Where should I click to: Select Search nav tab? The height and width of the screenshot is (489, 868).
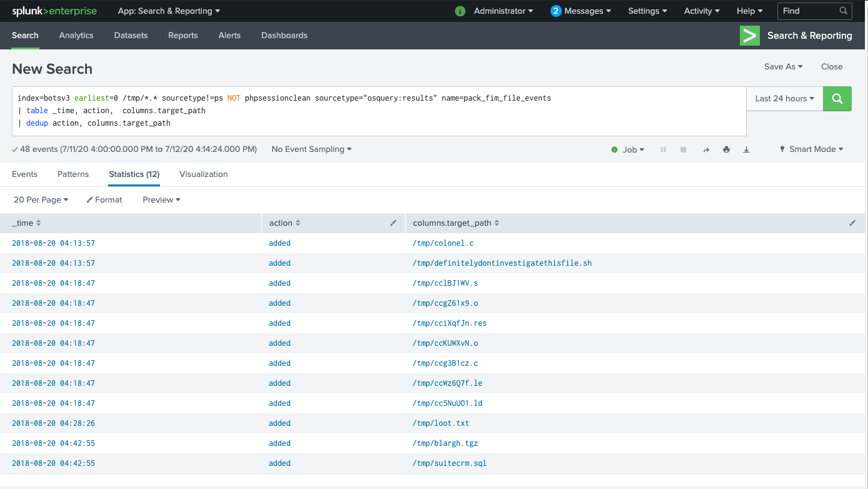[25, 36]
